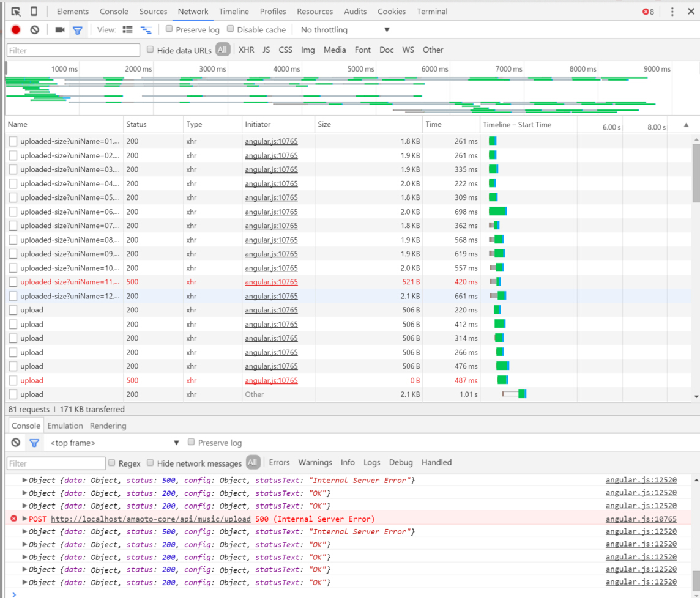Stop recording with the red record button
Screen dimensions: 700x598
coord(16,30)
